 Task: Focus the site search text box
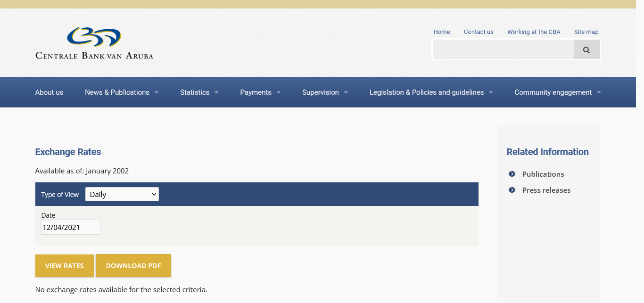[x=503, y=49]
